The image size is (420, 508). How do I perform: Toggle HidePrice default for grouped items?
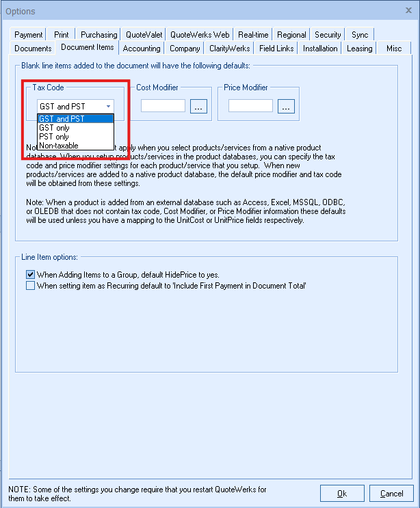[x=30, y=274]
